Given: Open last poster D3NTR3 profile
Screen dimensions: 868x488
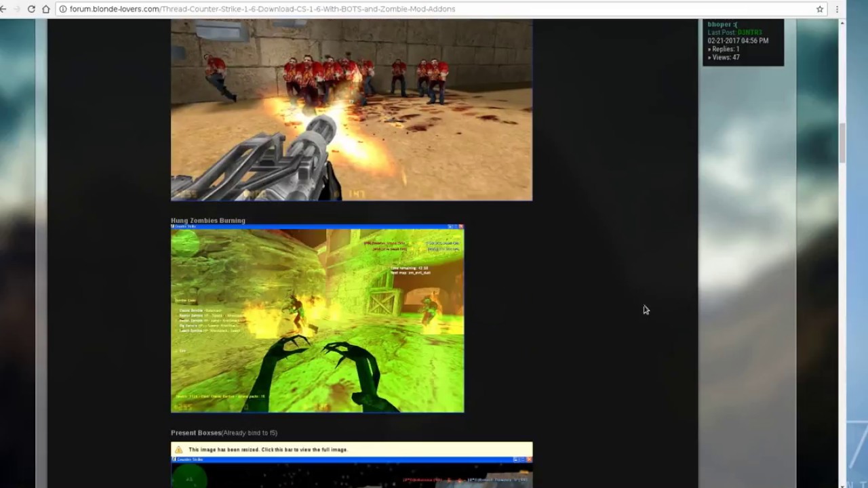Looking at the screenshot, I should (749, 33).
